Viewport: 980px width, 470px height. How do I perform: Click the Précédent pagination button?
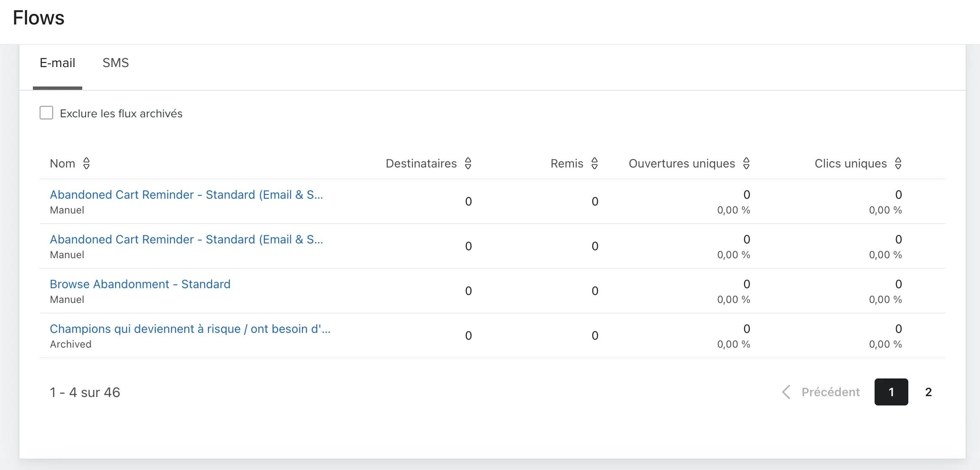pyautogui.click(x=821, y=392)
